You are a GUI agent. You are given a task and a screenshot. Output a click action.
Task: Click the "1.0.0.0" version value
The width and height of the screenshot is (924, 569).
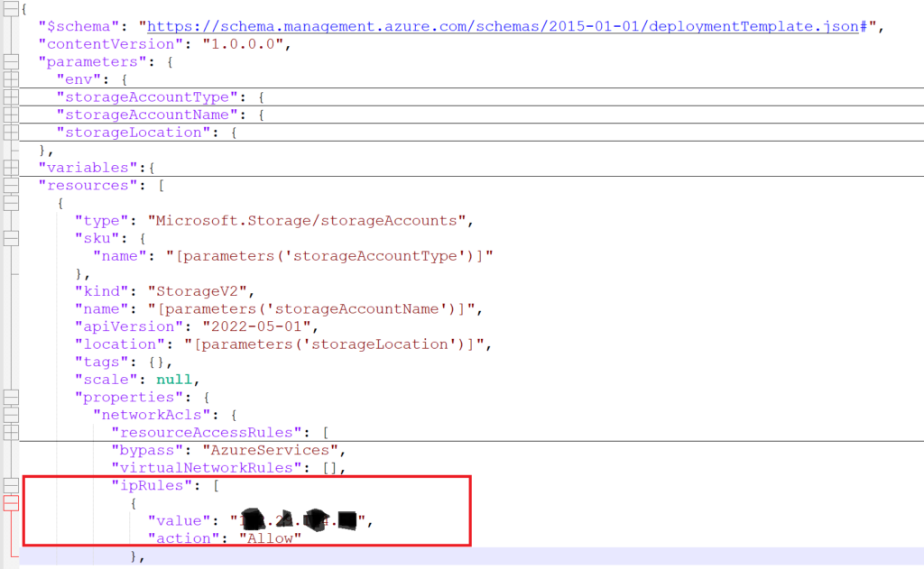(243, 44)
